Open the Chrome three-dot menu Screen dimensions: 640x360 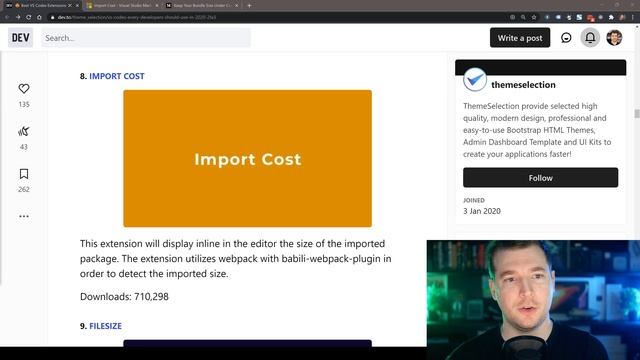point(633,17)
